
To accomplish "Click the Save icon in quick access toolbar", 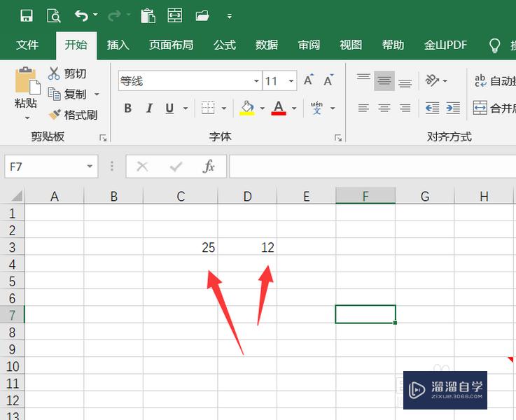I will tap(27, 15).
